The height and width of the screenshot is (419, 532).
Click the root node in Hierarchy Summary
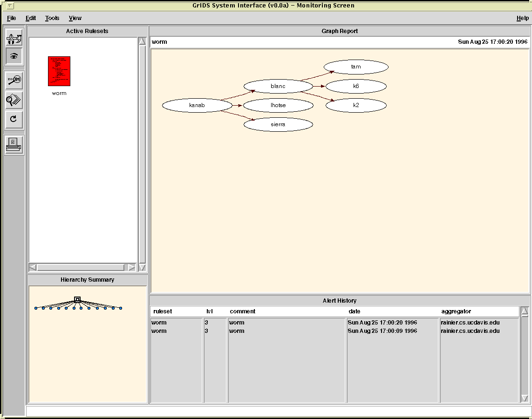coord(77,299)
